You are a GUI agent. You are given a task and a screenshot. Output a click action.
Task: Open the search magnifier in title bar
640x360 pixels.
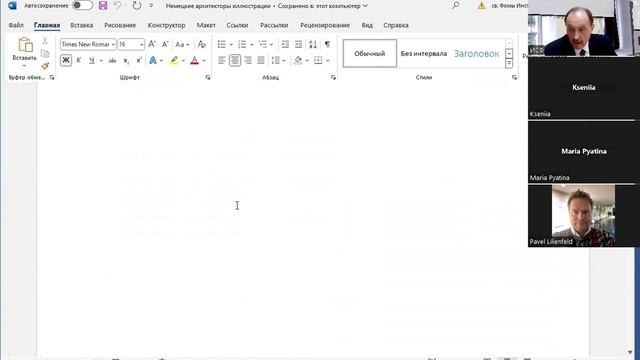click(456, 5)
